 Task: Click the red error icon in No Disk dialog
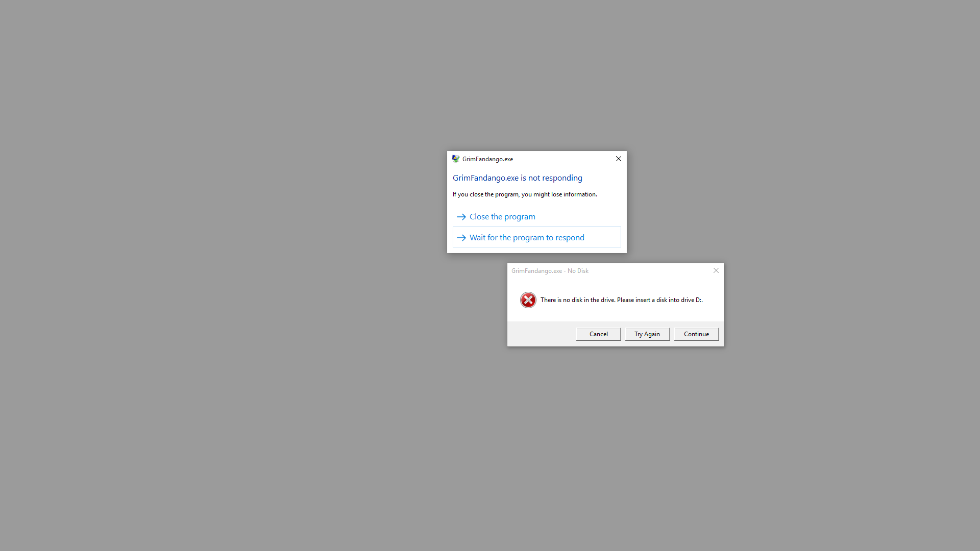click(528, 300)
